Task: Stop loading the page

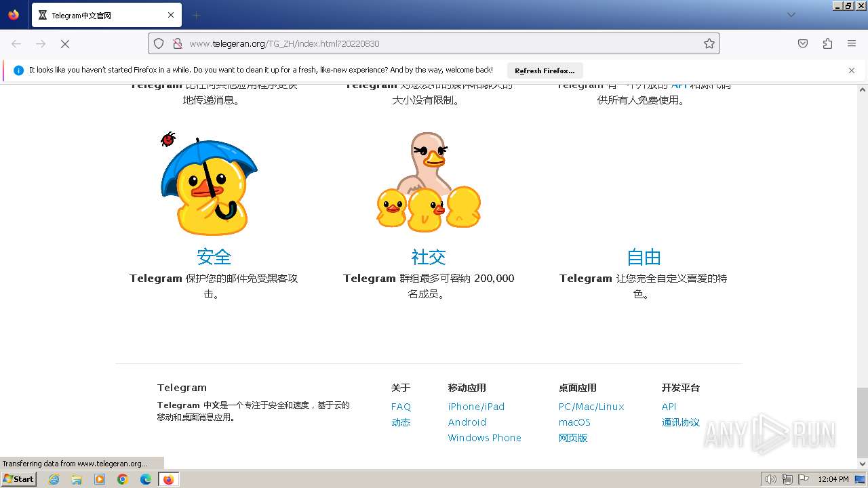Action: [65, 43]
